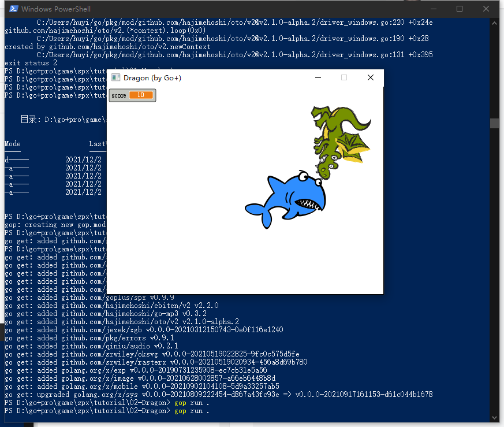Click the 'hajimehoshi/ebiten/v2 v2.2.0' line
This screenshot has width=504, height=427.
111,305
